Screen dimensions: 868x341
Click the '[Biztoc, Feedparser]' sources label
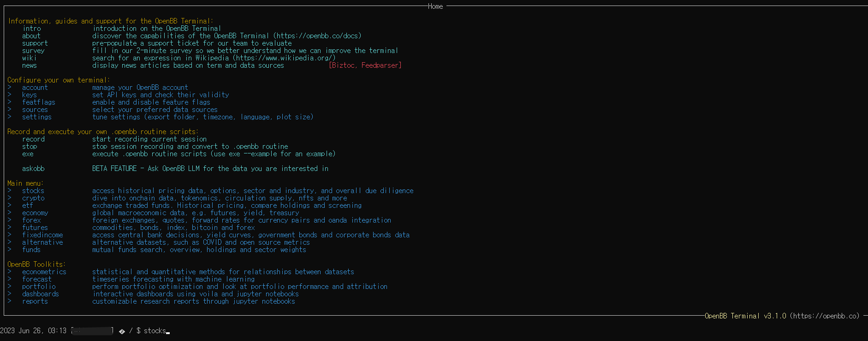pyautogui.click(x=365, y=65)
